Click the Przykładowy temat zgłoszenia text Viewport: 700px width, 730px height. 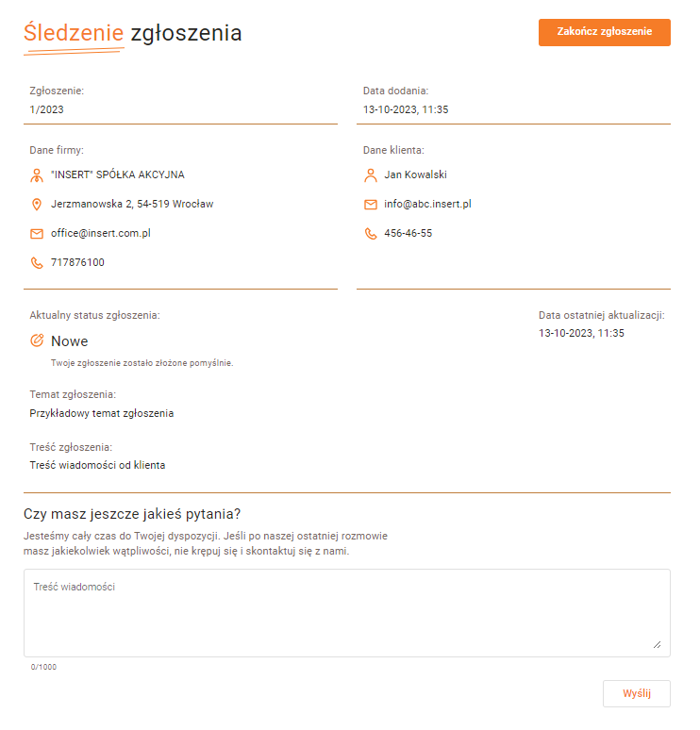tap(102, 413)
